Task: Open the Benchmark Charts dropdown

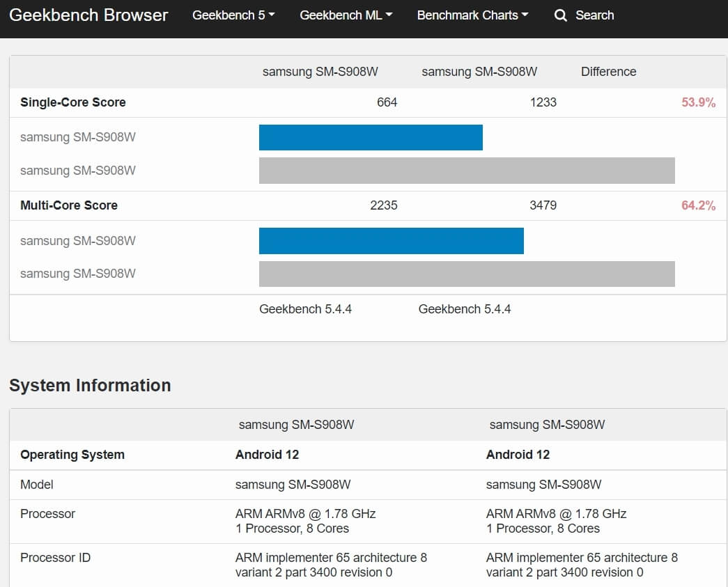Action: [x=472, y=15]
